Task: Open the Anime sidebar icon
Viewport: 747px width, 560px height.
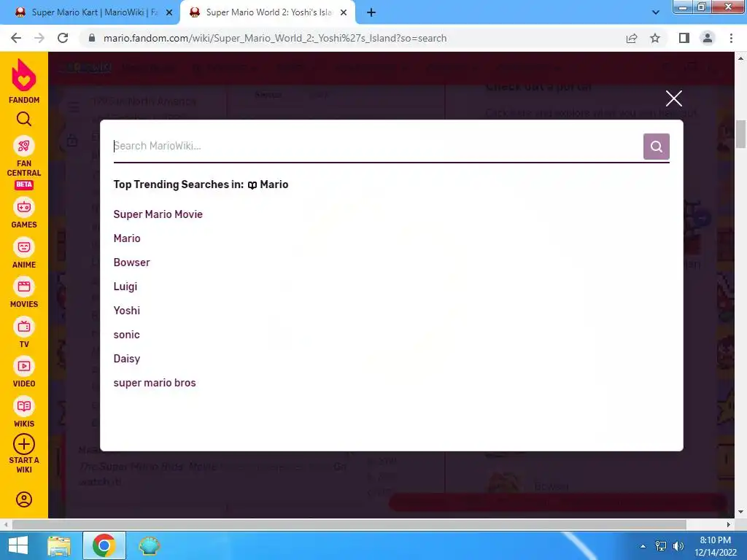Action: coord(24,247)
